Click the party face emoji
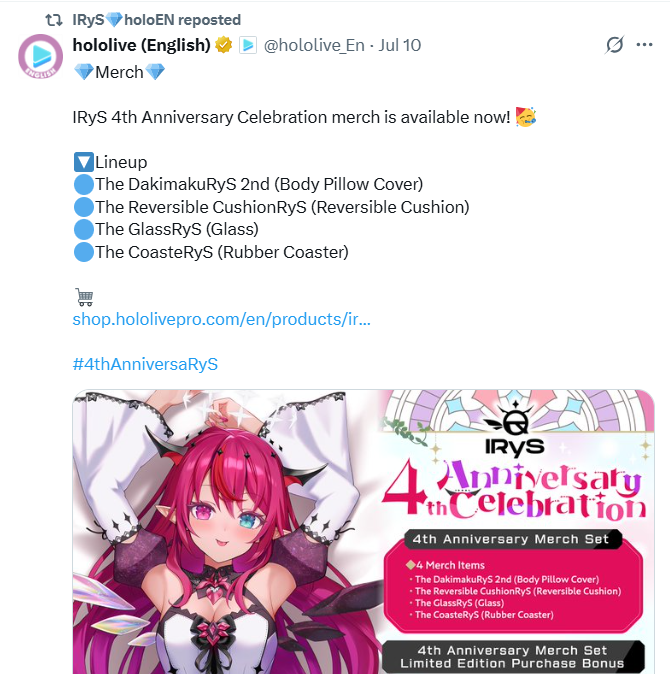The width and height of the screenshot is (670, 674). 526,117
